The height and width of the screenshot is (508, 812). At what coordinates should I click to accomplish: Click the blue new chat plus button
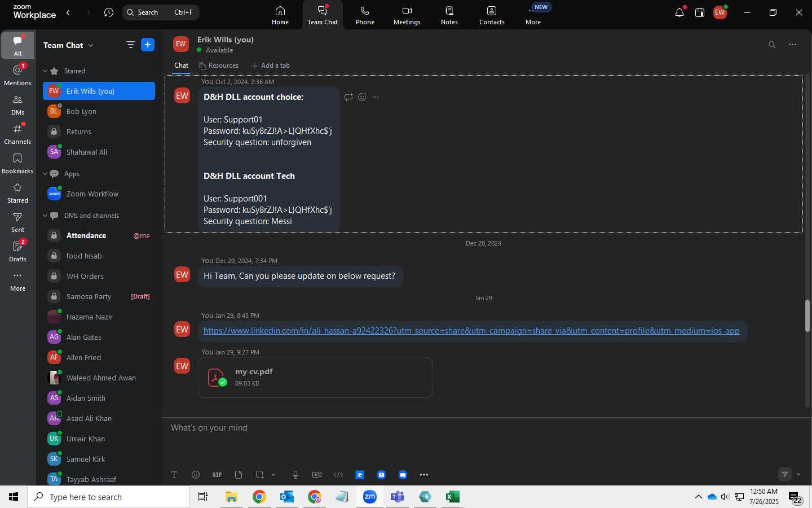pos(148,45)
